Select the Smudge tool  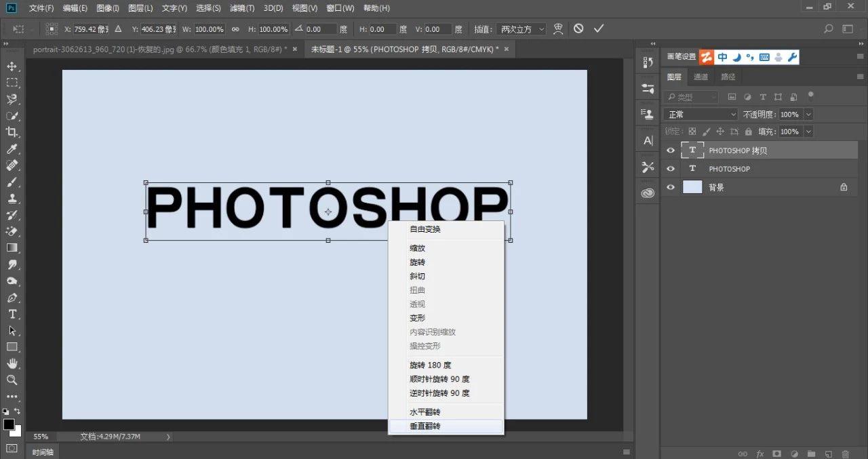point(12,264)
